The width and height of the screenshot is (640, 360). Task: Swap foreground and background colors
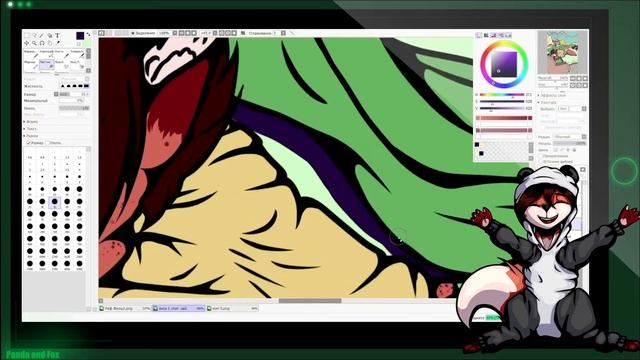[x=88, y=35]
